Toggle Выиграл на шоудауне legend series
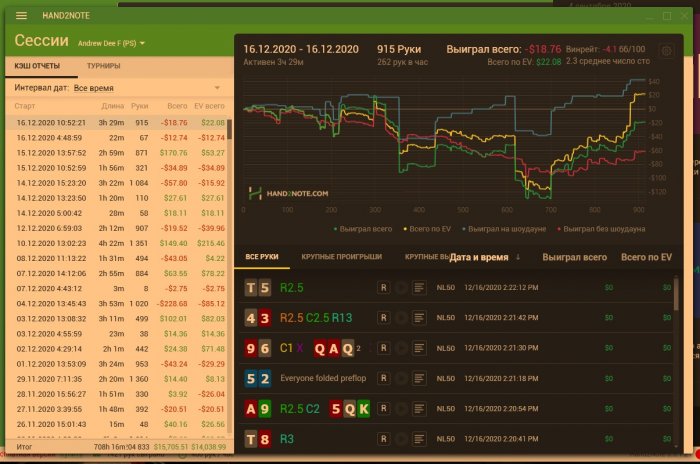 click(504, 229)
